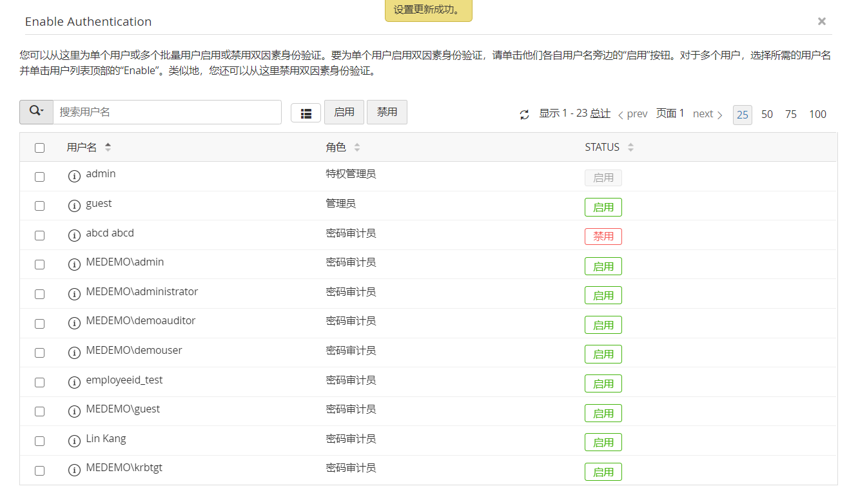Image resolution: width=858 pixels, height=504 pixels.
Task: Click 启用 status for MEDEMO\demoauditor
Action: [603, 325]
